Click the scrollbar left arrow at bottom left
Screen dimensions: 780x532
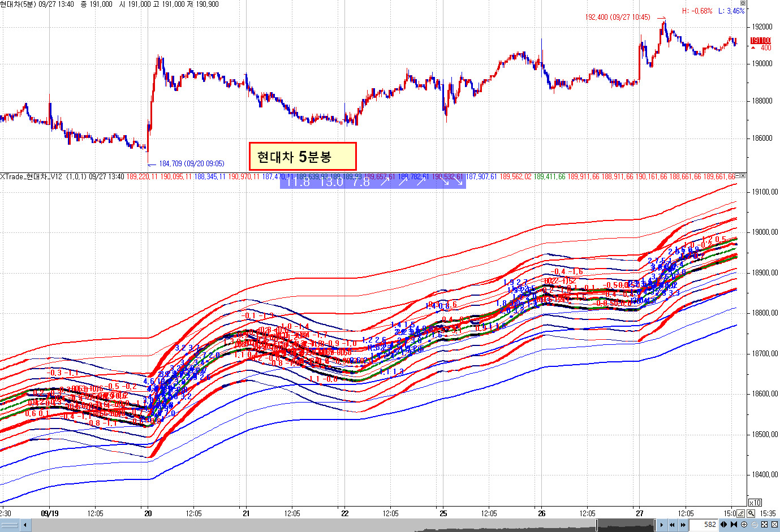click(x=25, y=525)
